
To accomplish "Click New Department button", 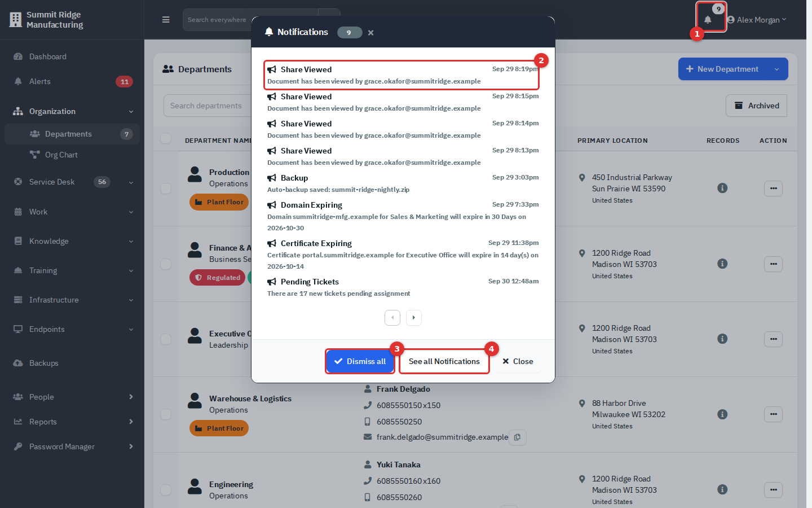I will (722, 69).
